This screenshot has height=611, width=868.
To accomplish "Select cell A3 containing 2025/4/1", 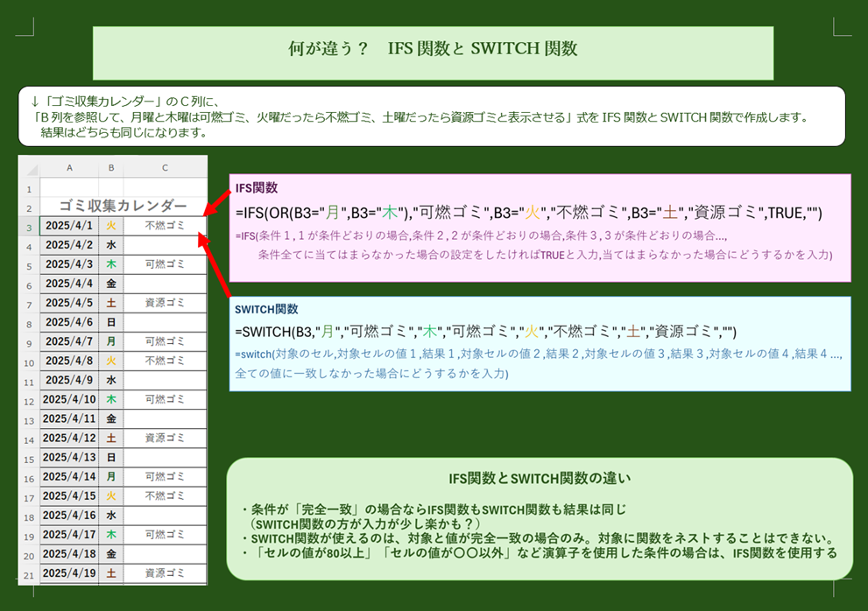I will coord(69,225).
